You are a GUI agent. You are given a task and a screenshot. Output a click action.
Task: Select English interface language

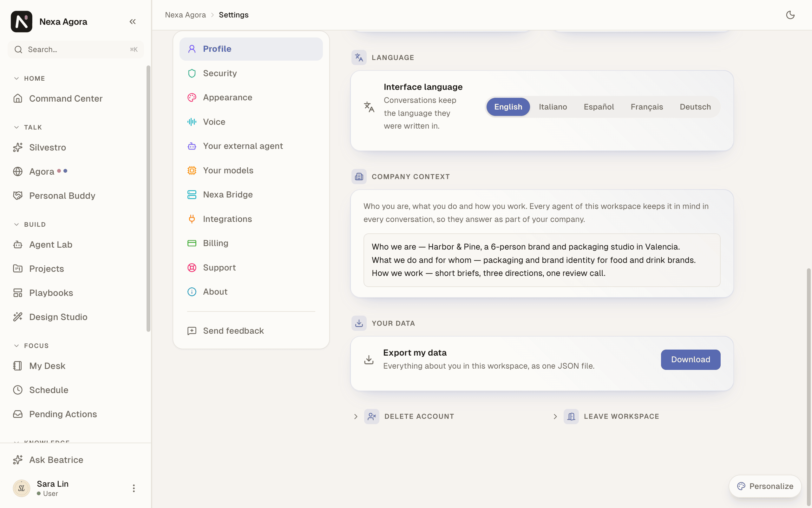click(508, 107)
